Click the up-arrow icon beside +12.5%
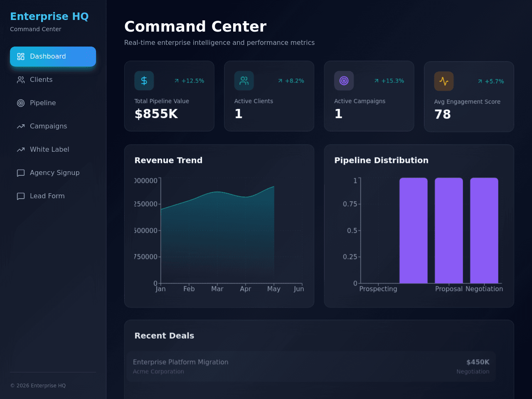 (x=177, y=81)
